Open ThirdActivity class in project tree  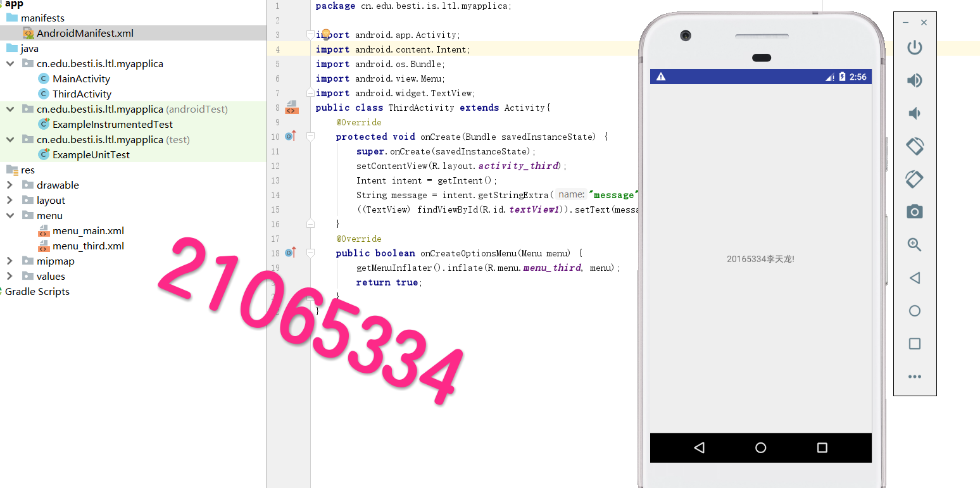pyautogui.click(x=82, y=94)
